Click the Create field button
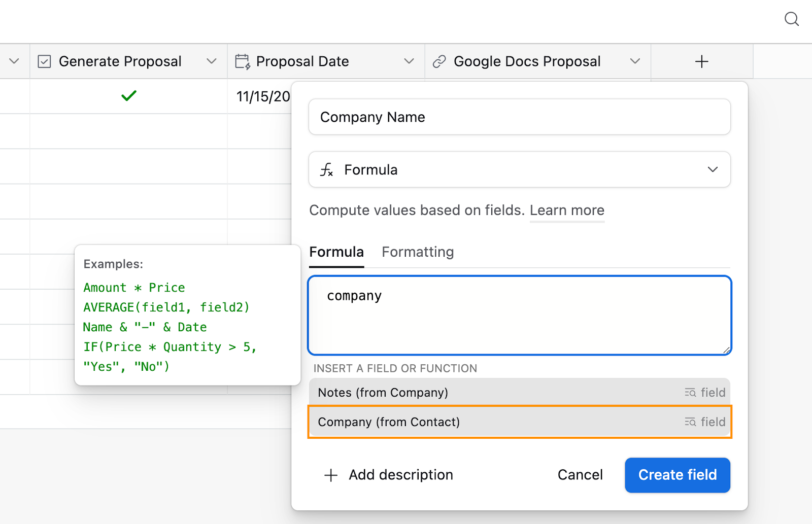 point(678,475)
